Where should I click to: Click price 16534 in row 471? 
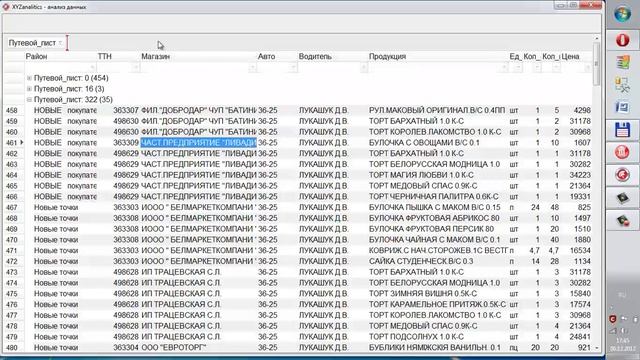point(580,250)
